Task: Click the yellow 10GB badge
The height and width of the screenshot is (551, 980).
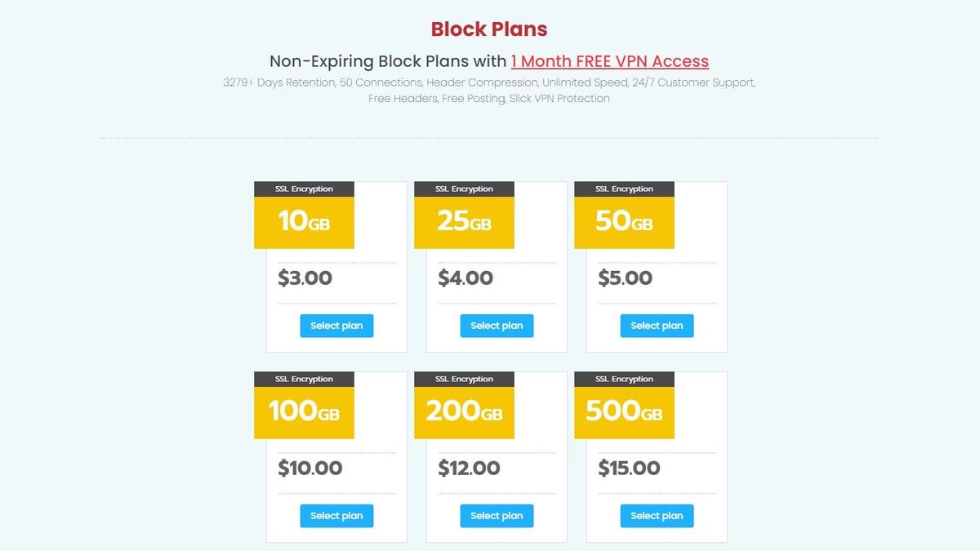Action: pos(304,222)
